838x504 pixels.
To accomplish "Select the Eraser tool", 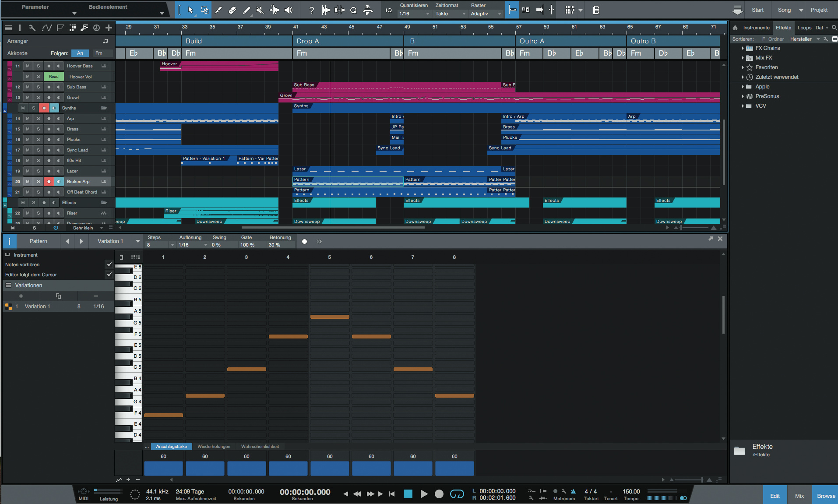I will click(x=232, y=10).
